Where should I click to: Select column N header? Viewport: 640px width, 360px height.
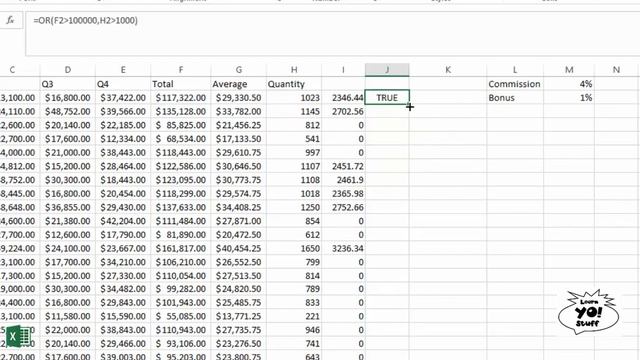tap(616, 70)
